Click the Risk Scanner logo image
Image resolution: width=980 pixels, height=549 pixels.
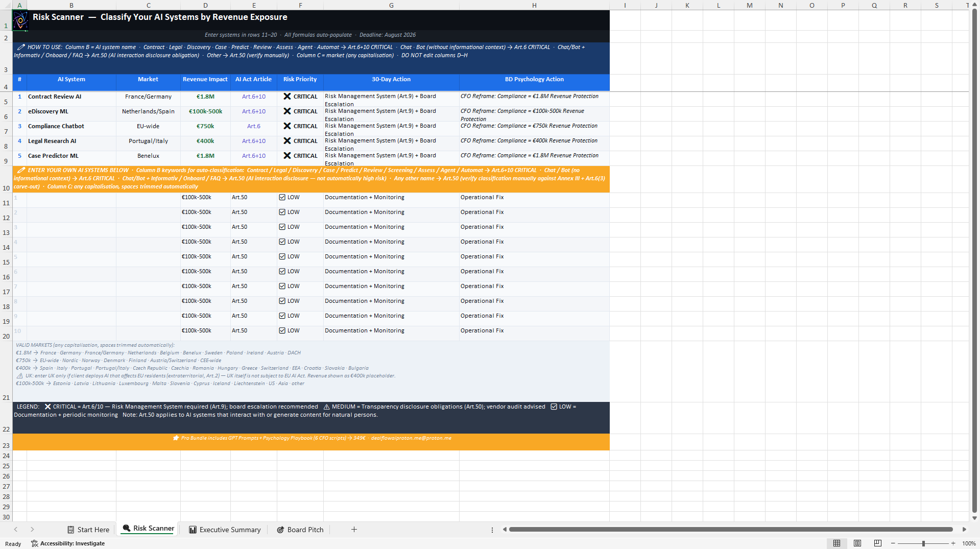click(20, 20)
